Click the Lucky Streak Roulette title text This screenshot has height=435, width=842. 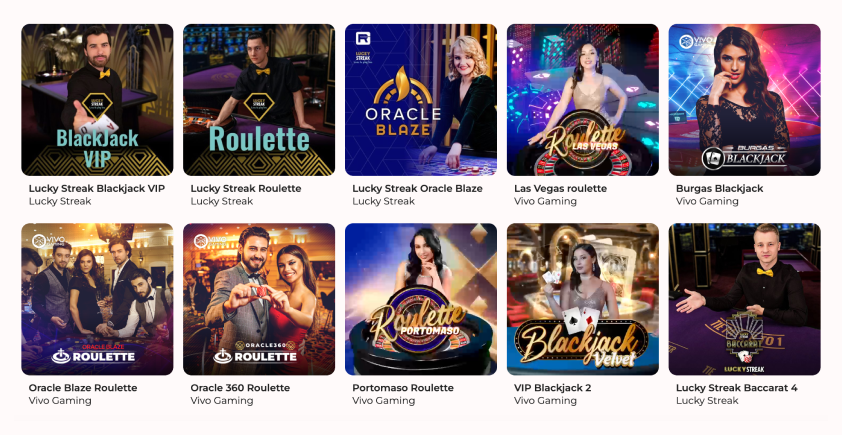coord(246,188)
